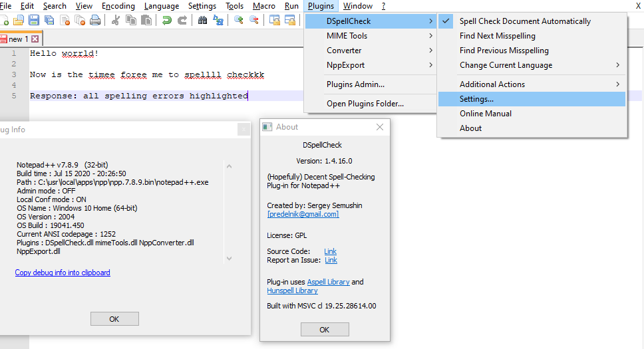Open the Search menu
The height and width of the screenshot is (349, 644).
(55, 6)
